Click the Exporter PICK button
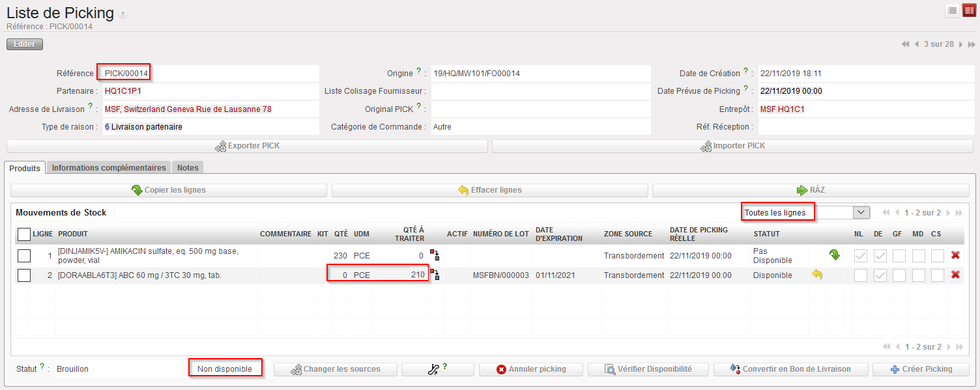This screenshot has width=980, height=390. (x=247, y=146)
